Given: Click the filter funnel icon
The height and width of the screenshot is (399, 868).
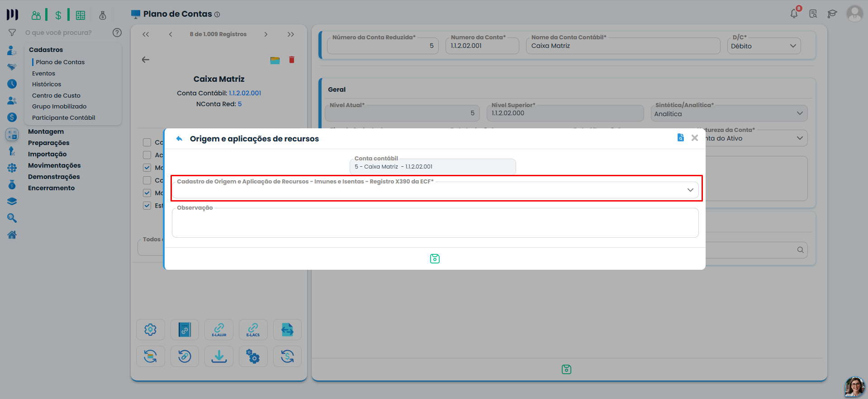Looking at the screenshot, I should [12, 33].
